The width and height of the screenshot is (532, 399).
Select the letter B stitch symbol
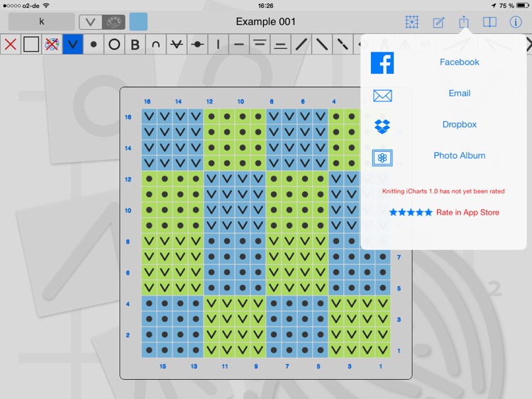point(135,45)
